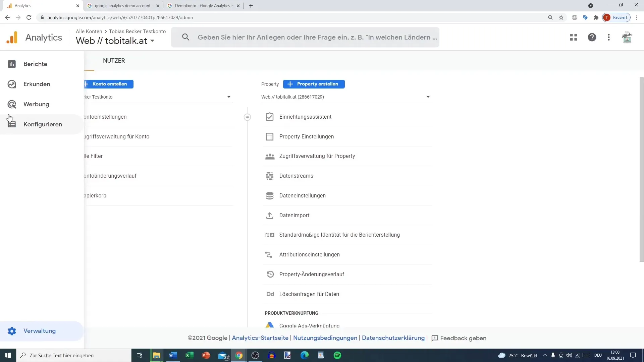The height and width of the screenshot is (362, 644).
Task: Open the browser extensions puzzle icon
Action: pos(596,17)
